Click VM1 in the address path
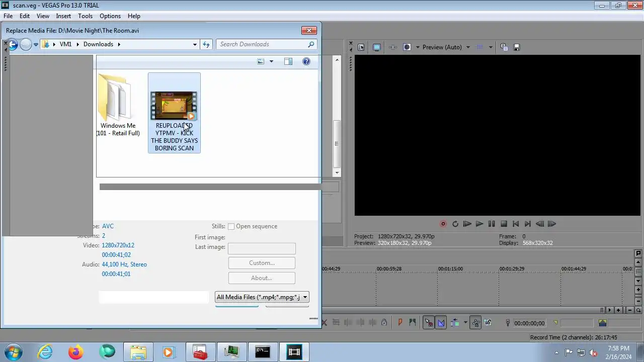The image size is (644, 362). (x=65, y=44)
